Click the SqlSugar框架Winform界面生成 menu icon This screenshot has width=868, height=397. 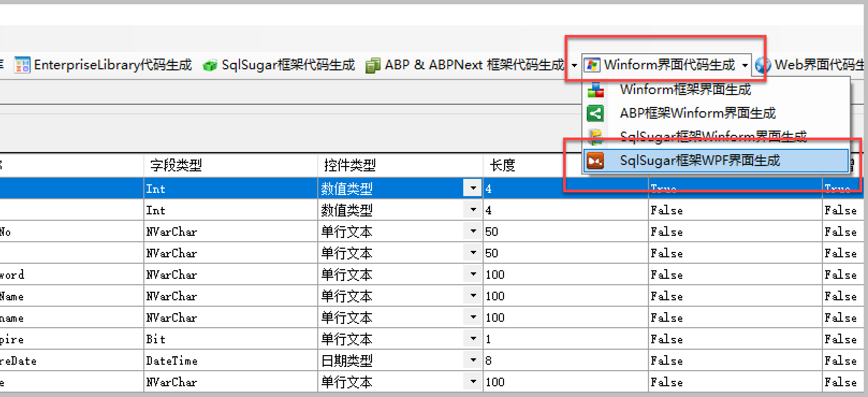[x=595, y=136]
